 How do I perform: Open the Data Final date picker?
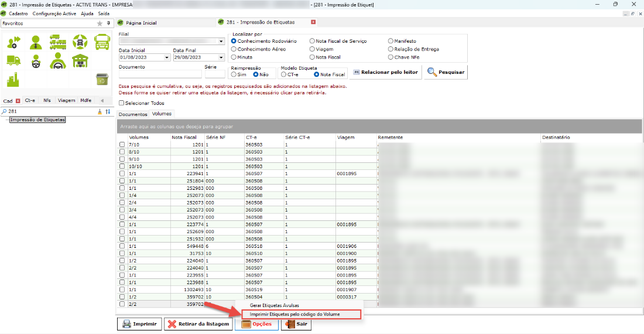click(221, 57)
